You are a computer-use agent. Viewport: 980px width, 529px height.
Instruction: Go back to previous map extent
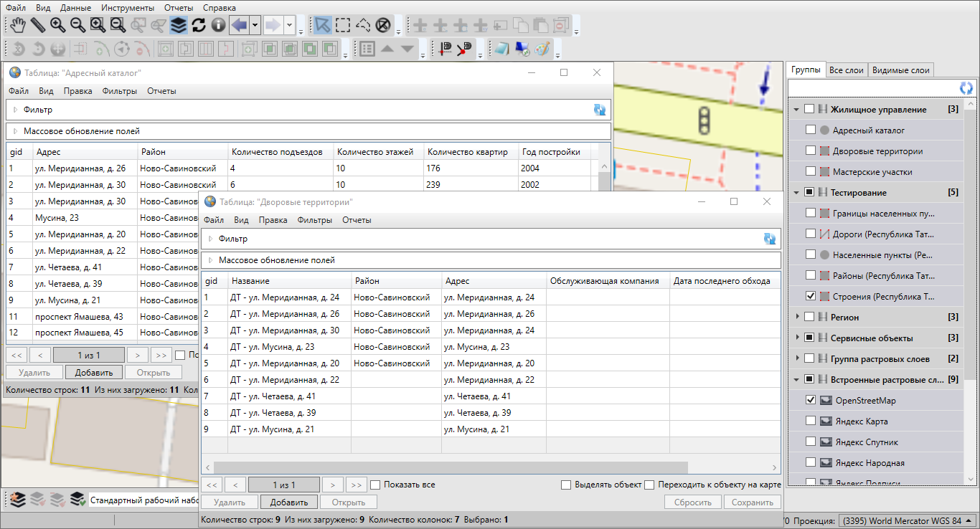(x=239, y=26)
